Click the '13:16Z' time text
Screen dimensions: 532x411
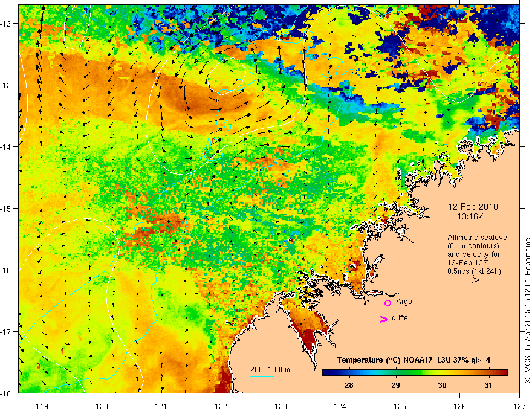point(470,216)
